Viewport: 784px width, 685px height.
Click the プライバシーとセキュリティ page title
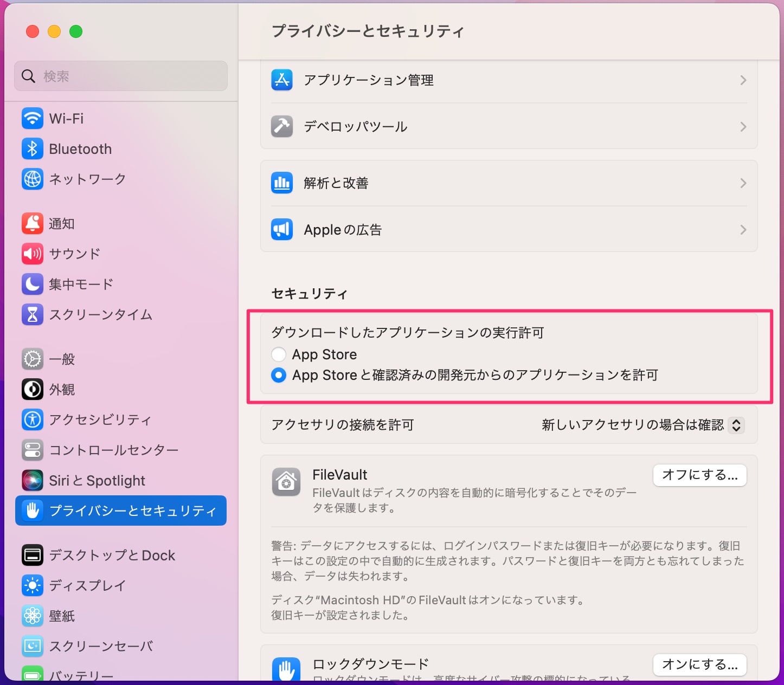(368, 31)
